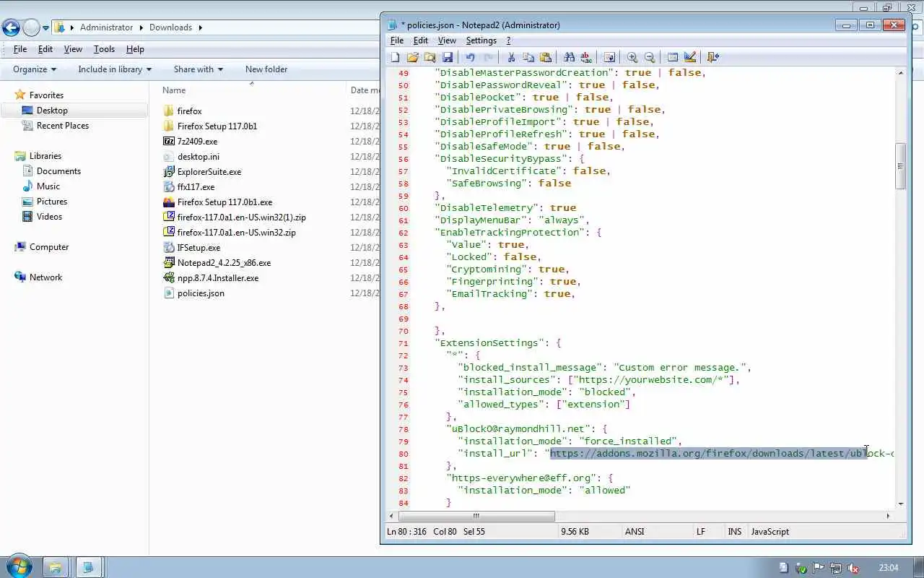The image size is (924, 578).
Task: Select the Pictures library
Action: (x=52, y=202)
